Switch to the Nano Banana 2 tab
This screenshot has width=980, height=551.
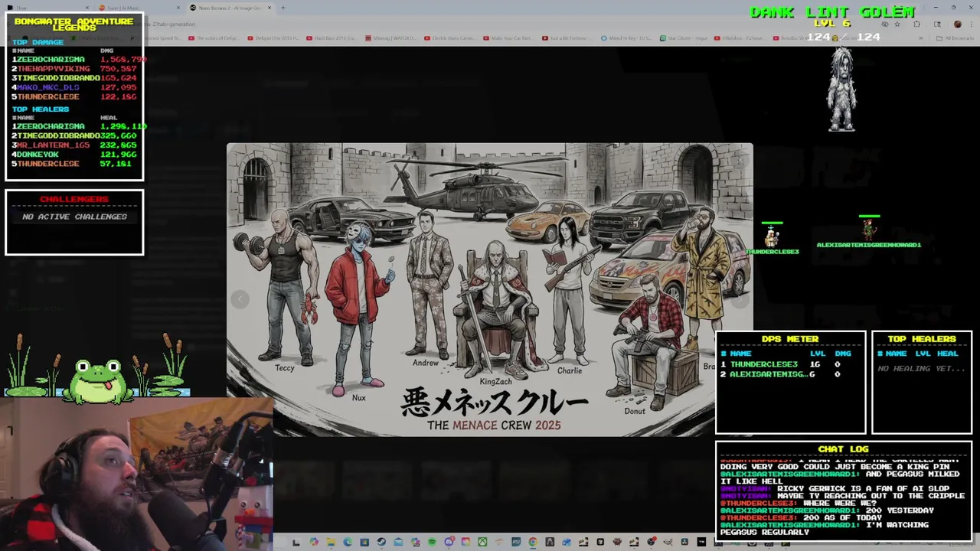pos(230,8)
